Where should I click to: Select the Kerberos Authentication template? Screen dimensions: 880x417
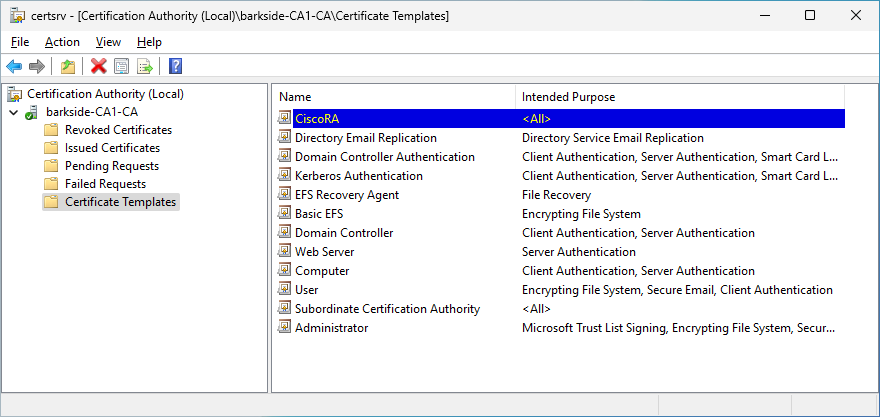(358, 176)
